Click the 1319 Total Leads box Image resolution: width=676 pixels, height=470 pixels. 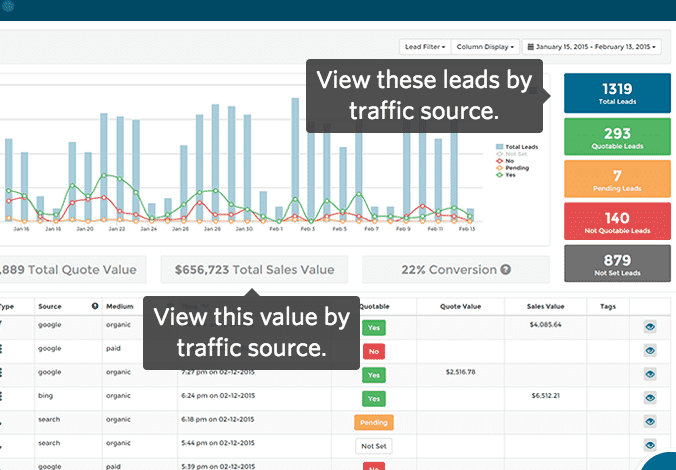pos(616,95)
